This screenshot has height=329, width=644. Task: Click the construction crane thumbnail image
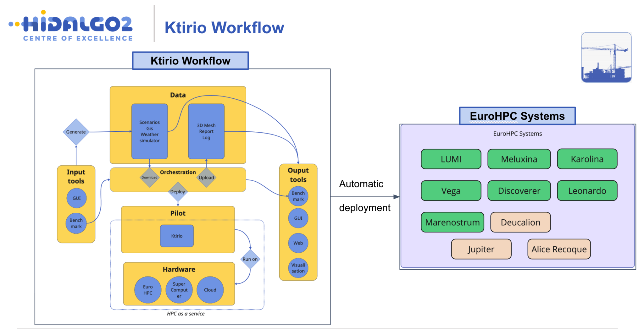pos(606,57)
